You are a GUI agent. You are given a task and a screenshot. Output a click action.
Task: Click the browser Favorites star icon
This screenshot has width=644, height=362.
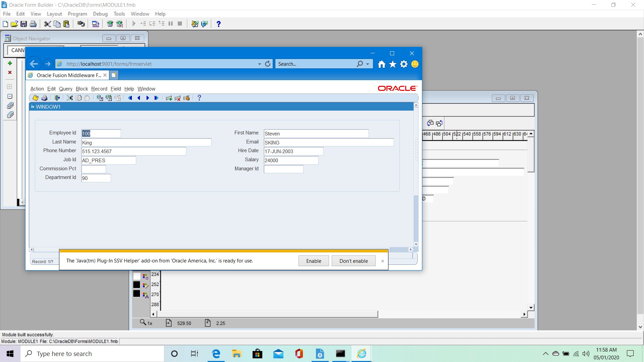(393, 64)
